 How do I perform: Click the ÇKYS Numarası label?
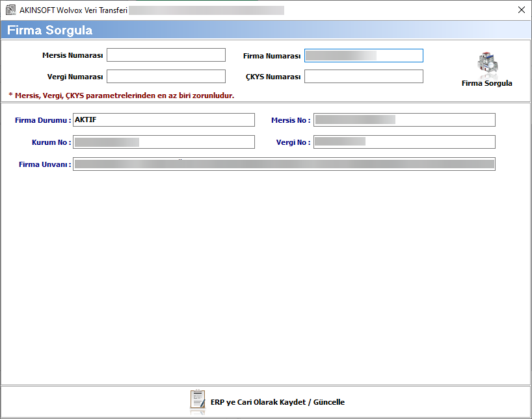pos(273,77)
